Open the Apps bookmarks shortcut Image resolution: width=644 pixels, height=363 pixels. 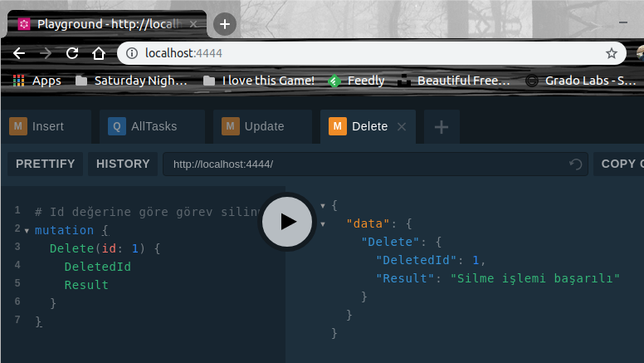click(37, 81)
